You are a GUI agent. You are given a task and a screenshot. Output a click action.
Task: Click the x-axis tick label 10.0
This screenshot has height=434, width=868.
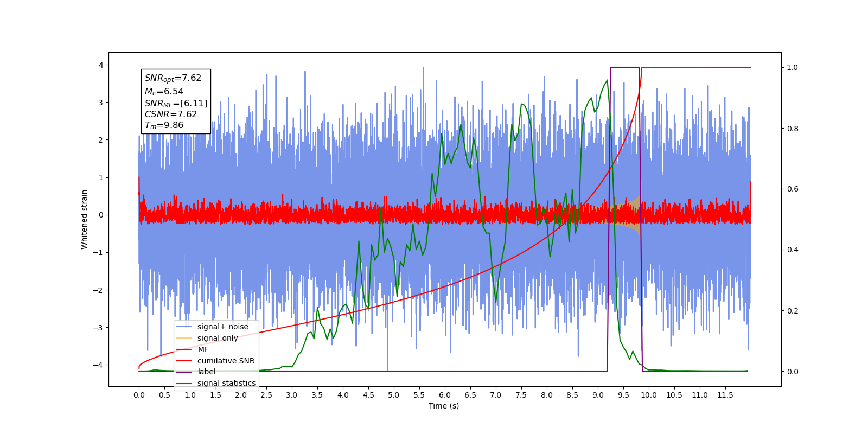[x=649, y=395]
